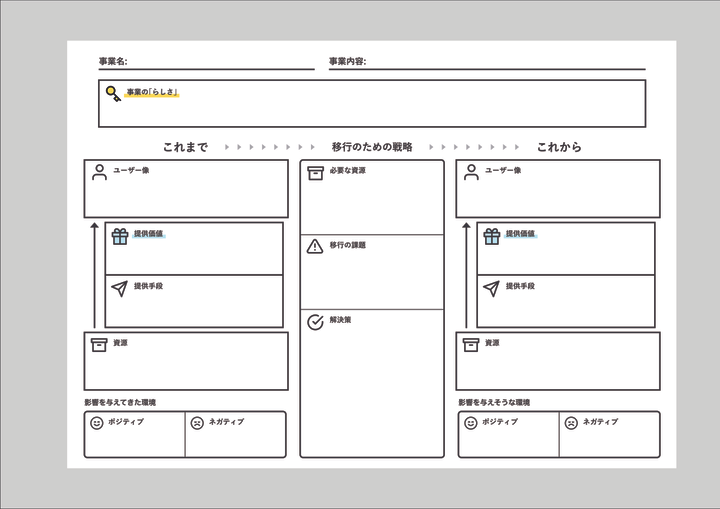Select the 事業の「らしさ」 highlighted label
The image size is (720, 509).
tap(152, 92)
